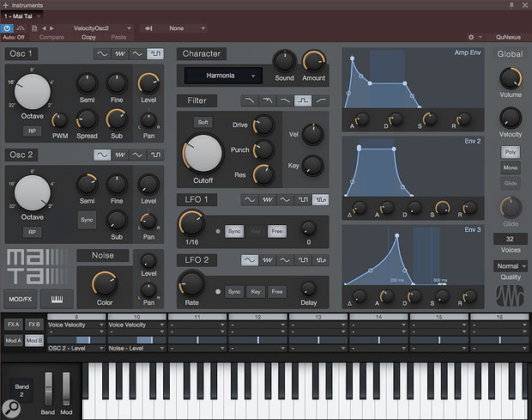
Task: Select triangle waveform for Osc 1
Action: tap(137, 53)
